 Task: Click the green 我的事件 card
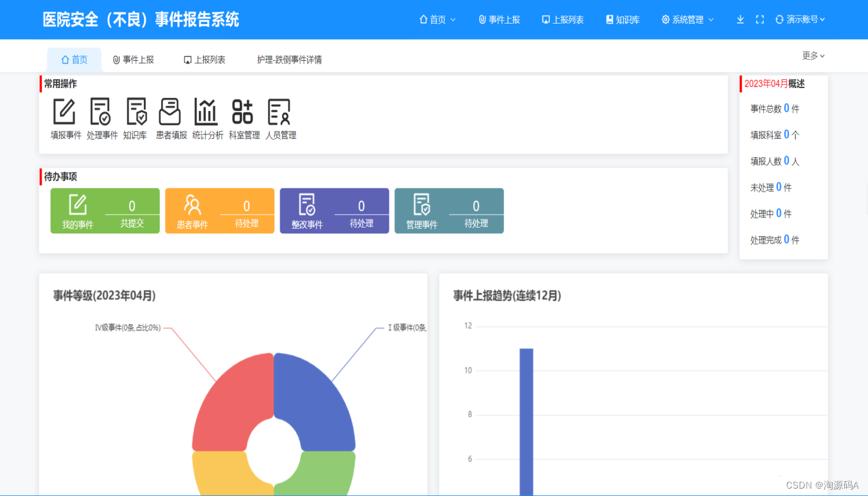(105, 211)
